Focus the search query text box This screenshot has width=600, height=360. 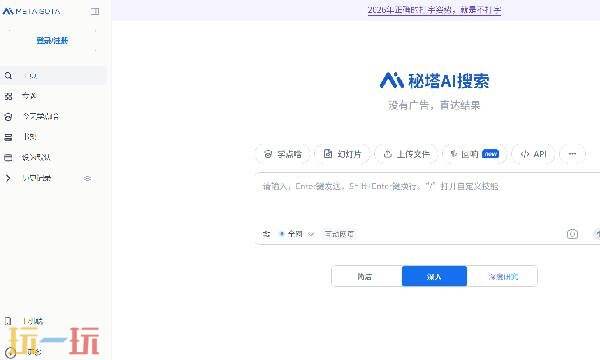427,197
